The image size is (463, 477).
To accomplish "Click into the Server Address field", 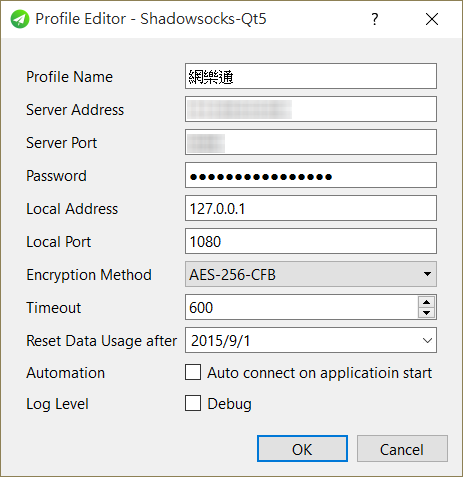I will coord(311,109).
